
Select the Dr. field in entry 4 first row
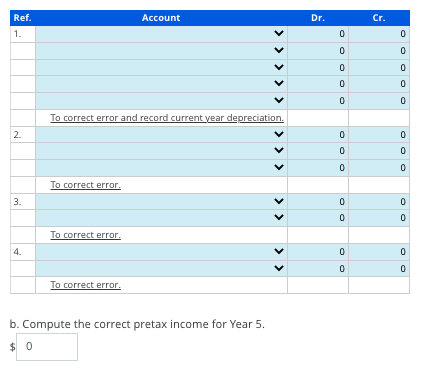(x=318, y=252)
